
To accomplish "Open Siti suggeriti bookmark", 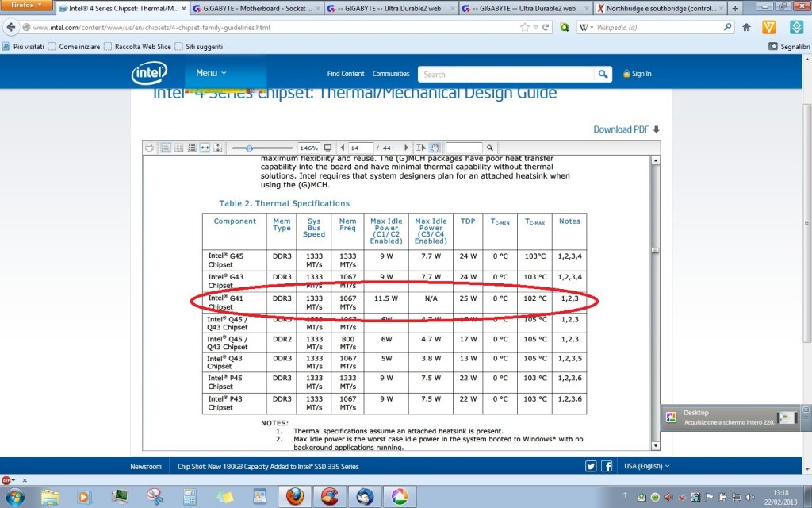I will click(x=199, y=47).
